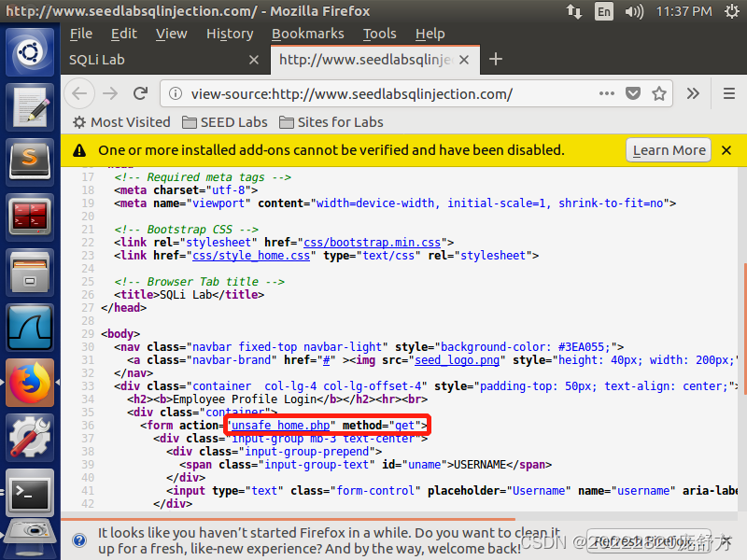The width and height of the screenshot is (747, 560).
Task: Follow the # href link on line 31
Action: pyautogui.click(x=326, y=360)
